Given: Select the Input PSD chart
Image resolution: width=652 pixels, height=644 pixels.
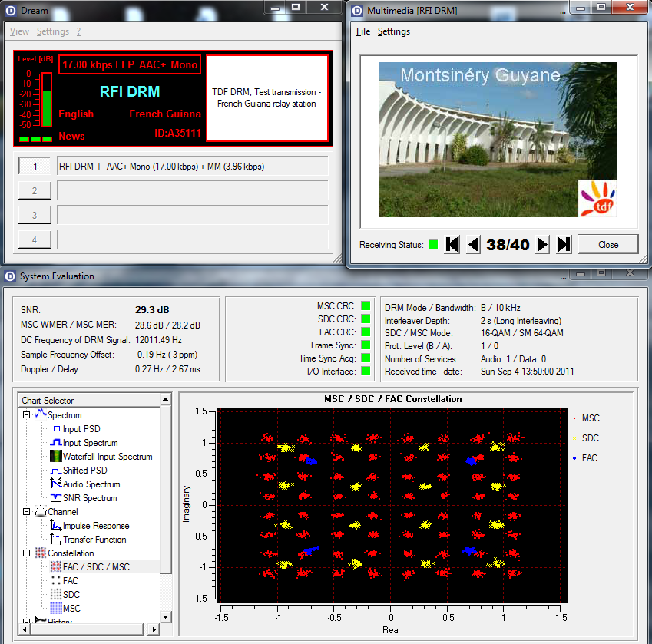Looking at the screenshot, I should 81,429.
